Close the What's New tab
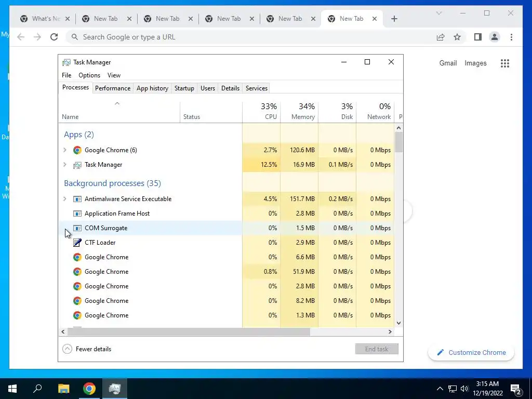The width and height of the screenshot is (532, 399). click(x=68, y=19)
